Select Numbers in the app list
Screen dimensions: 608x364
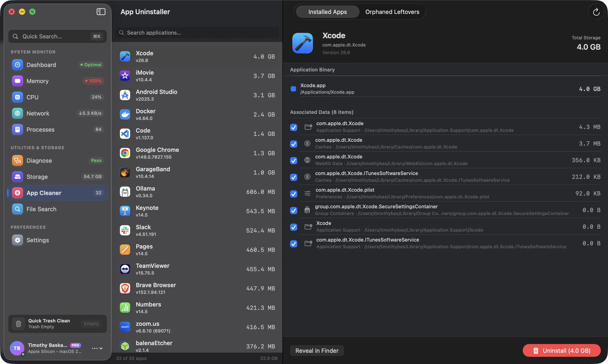[197, 308]
